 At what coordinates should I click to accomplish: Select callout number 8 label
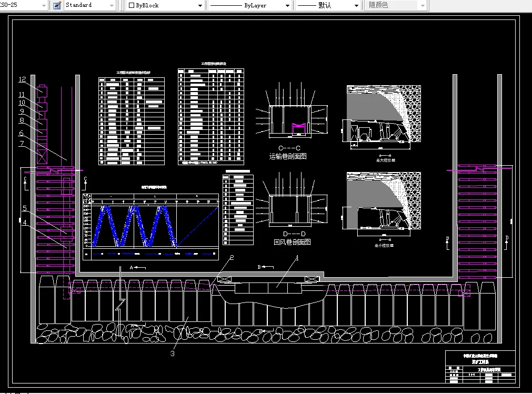[x=22, y=120]
